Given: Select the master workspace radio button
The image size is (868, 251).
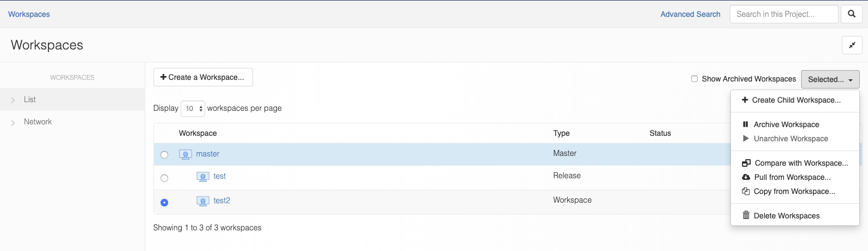Looking at the screenshot, I should [x=164, y=155].
